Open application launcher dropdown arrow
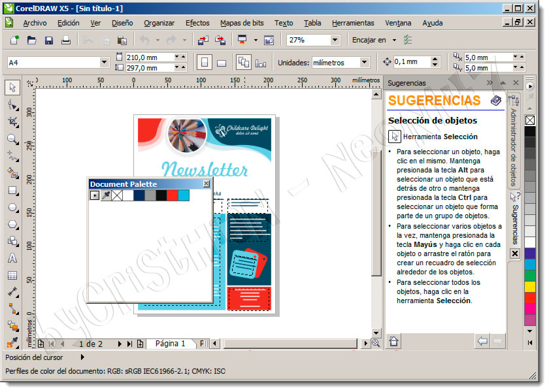Image resolution: width=549 pixels, height=392 pixels. [256, 41]
